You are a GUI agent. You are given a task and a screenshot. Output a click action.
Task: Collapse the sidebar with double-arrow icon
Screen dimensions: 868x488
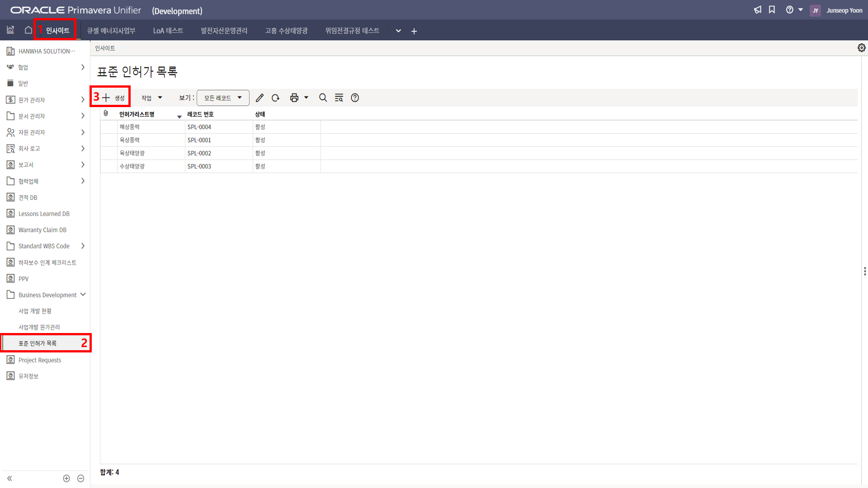[x=9, y=478]
